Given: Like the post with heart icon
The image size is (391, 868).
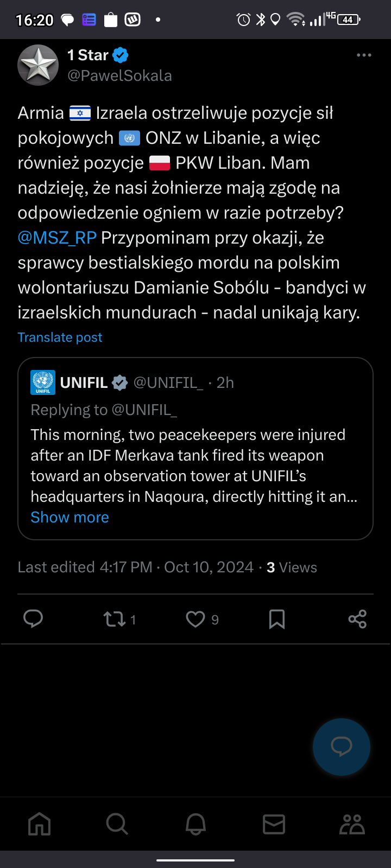Looking at the screenshot, I should 195,619.
